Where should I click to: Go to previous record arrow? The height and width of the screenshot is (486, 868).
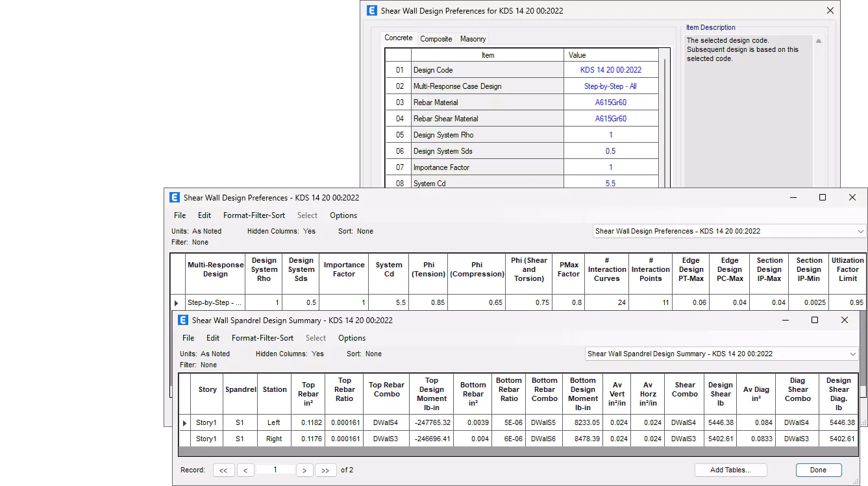click(245, 470)
